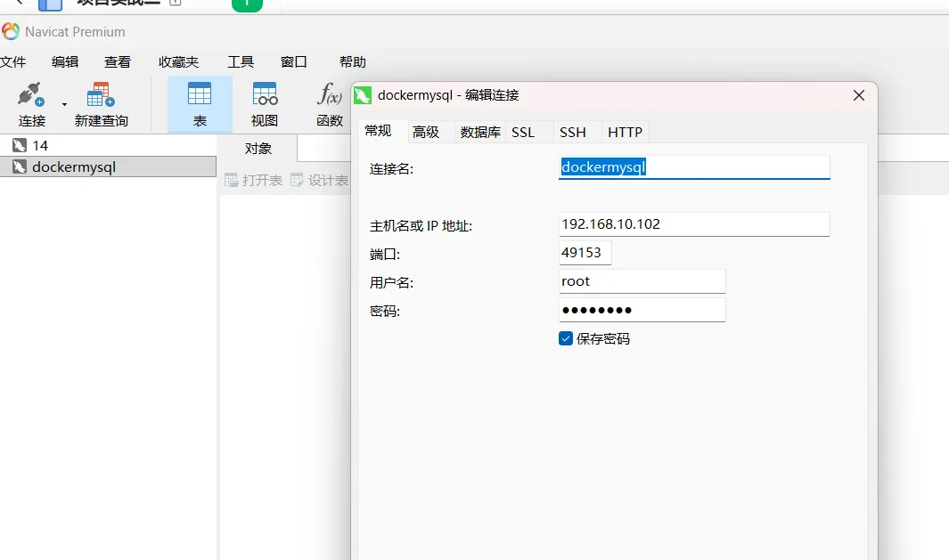This screenshot has height=560, width=949.
Task: Click the 连接 connection plug icon
Action: click(31, 95)
